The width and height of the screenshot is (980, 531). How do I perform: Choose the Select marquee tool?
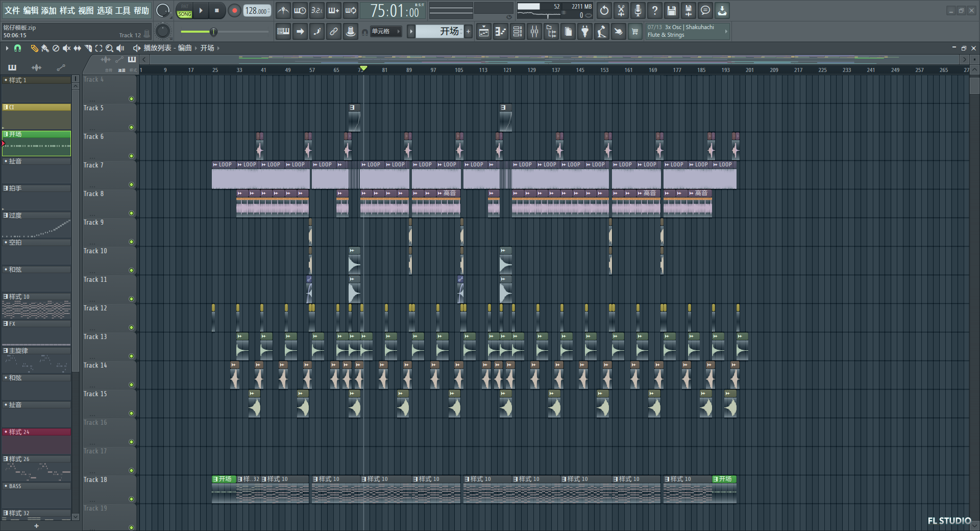click(x=99, y=48)
